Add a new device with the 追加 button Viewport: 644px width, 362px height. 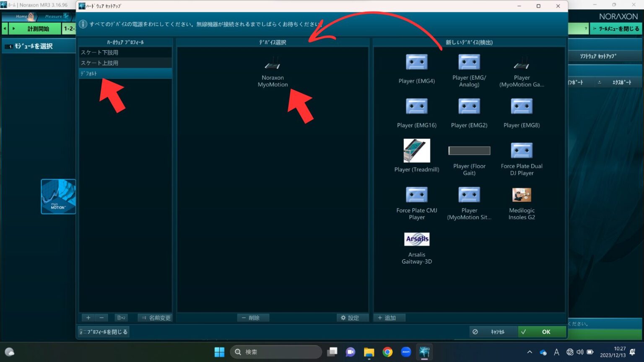(389, 318)
